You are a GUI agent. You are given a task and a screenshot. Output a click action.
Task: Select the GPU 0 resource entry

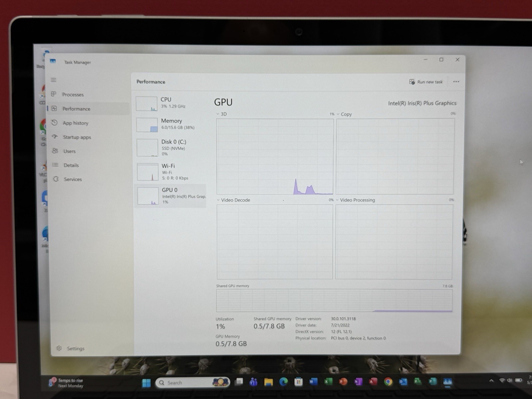coord(170,196)
